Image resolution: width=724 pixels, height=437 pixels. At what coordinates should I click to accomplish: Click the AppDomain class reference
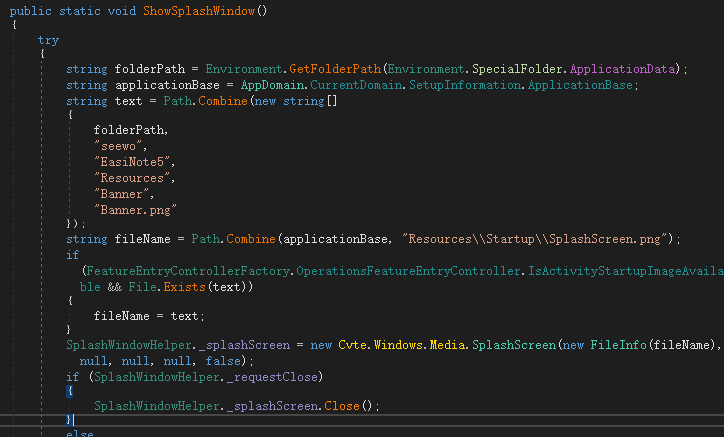(268, 85)
